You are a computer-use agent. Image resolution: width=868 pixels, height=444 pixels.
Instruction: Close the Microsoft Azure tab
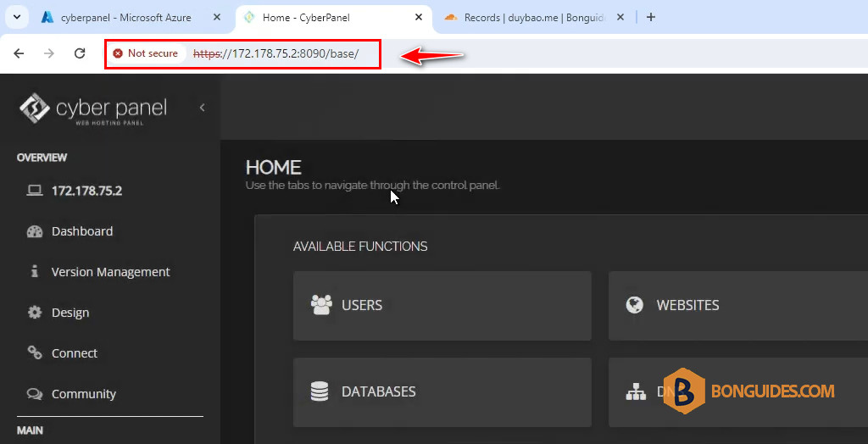[216, 18]
